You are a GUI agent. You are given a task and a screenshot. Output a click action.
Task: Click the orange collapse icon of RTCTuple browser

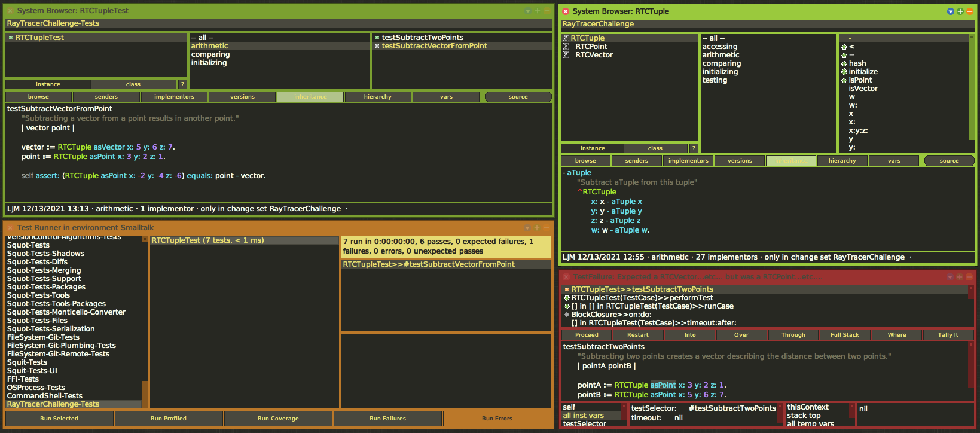970,11
